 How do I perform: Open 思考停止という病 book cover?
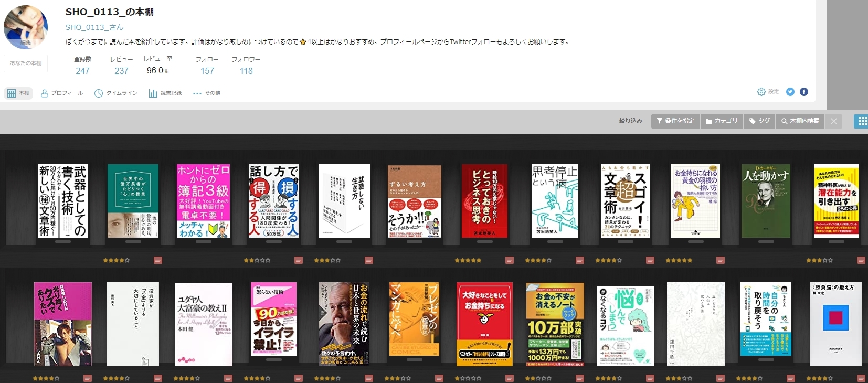[x=555, y=201]
